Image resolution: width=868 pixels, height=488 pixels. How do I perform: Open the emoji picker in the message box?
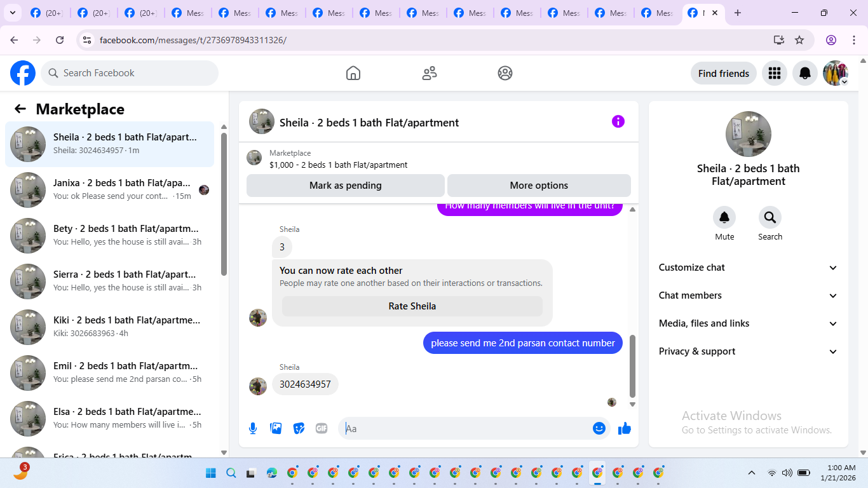tap(599, 428)
